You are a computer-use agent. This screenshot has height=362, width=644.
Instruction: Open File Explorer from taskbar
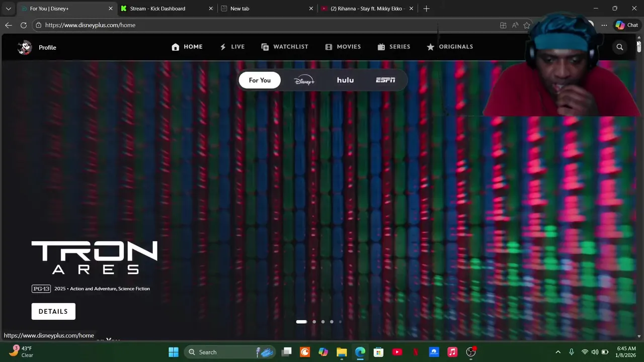point(342,352)
